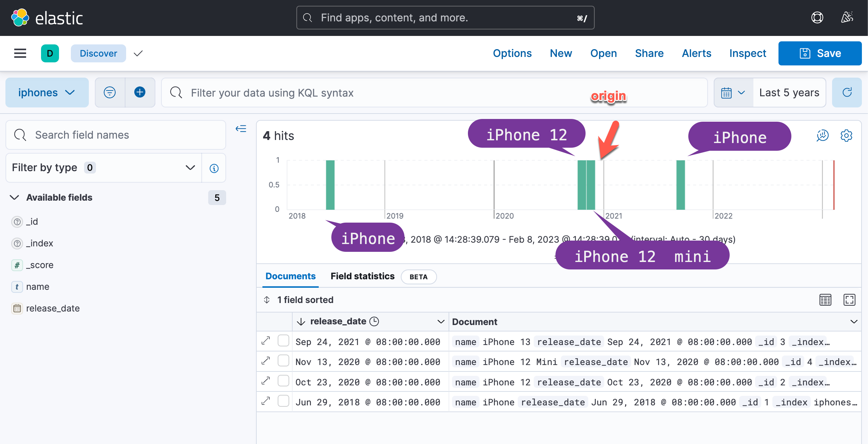Open the iphones data view dropdown
The image size is (868, 444).
coord(47,92)
